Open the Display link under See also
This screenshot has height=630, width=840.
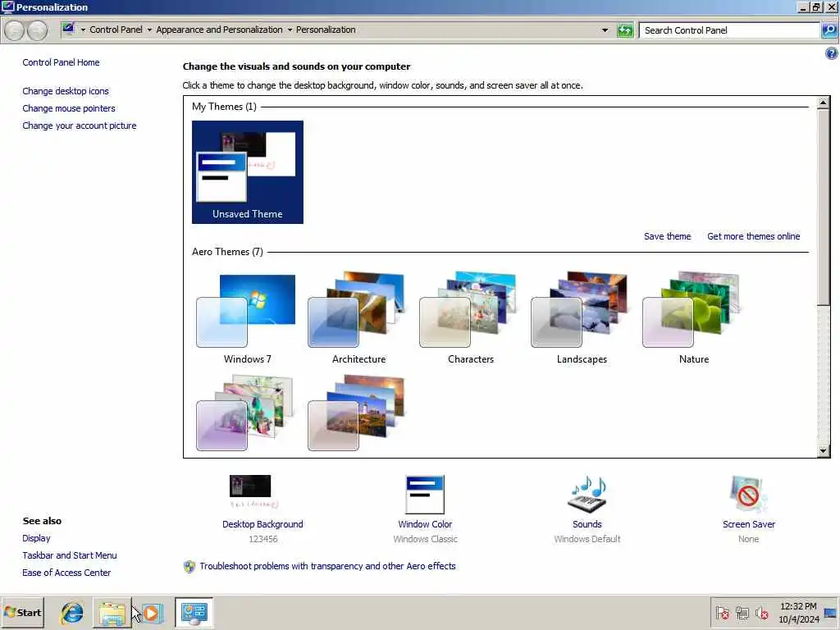point(36,538)
